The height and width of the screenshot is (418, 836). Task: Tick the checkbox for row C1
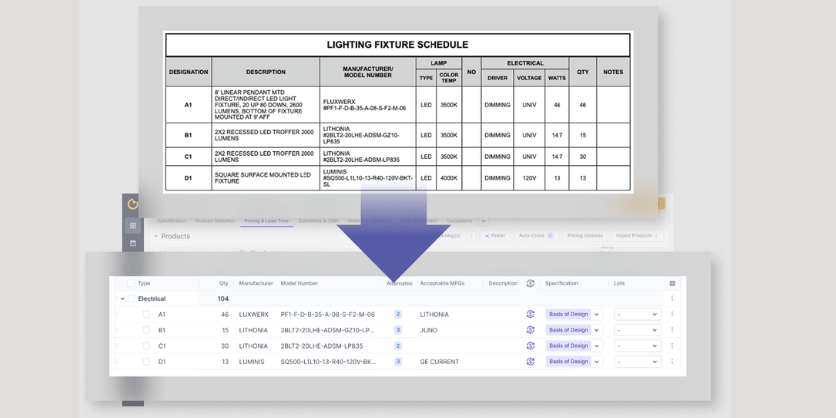(146, 345)
